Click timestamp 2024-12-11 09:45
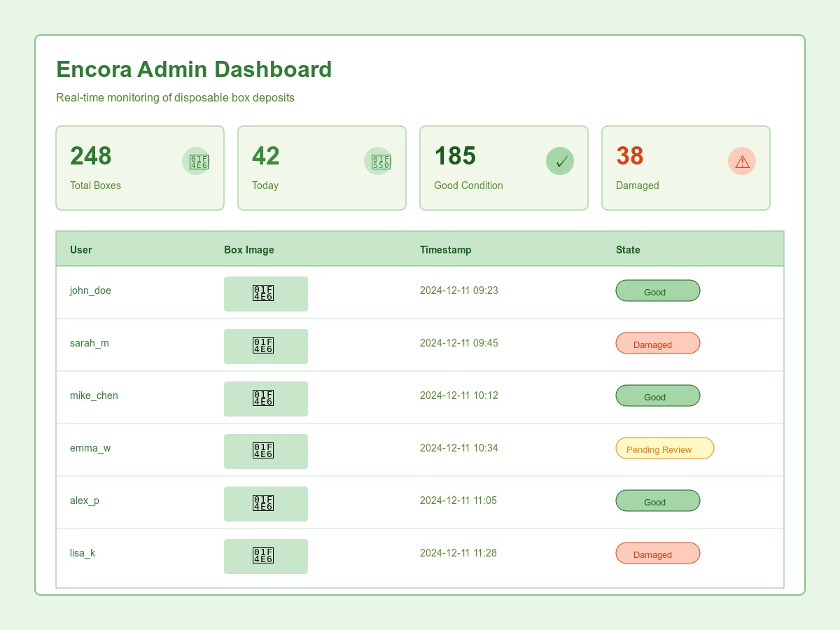 [459, 343]
